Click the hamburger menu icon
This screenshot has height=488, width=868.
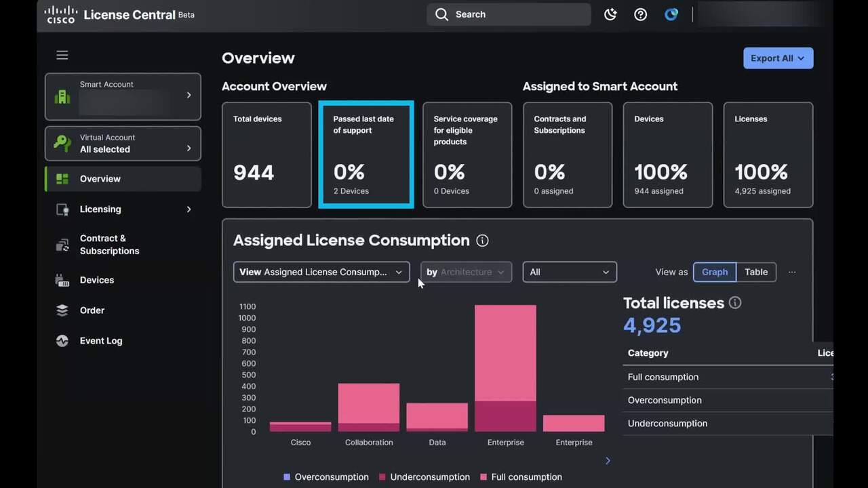(62, 55)
